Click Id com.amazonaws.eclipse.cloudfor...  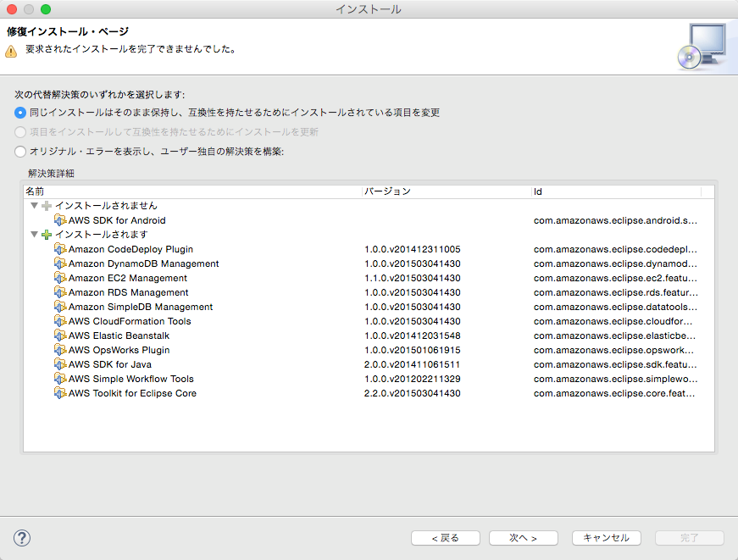[613, 321]
